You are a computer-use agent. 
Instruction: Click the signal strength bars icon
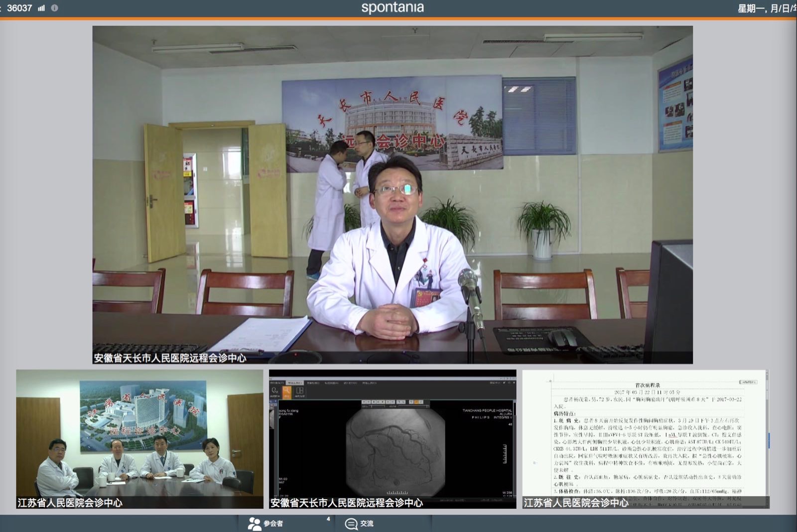[41, 8]
